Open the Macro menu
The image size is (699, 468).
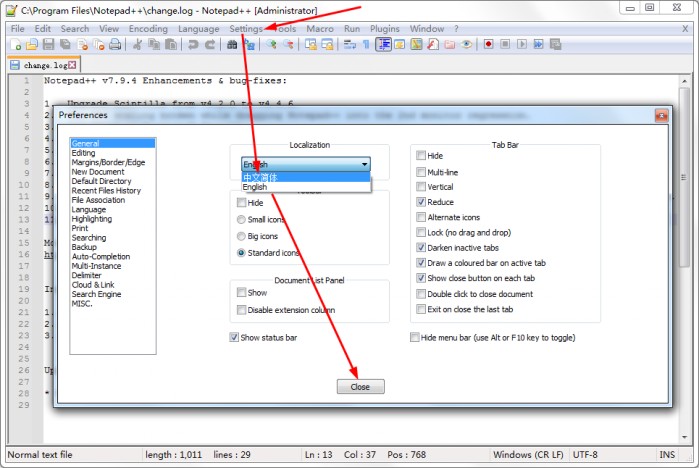click(x=320, y=29)
